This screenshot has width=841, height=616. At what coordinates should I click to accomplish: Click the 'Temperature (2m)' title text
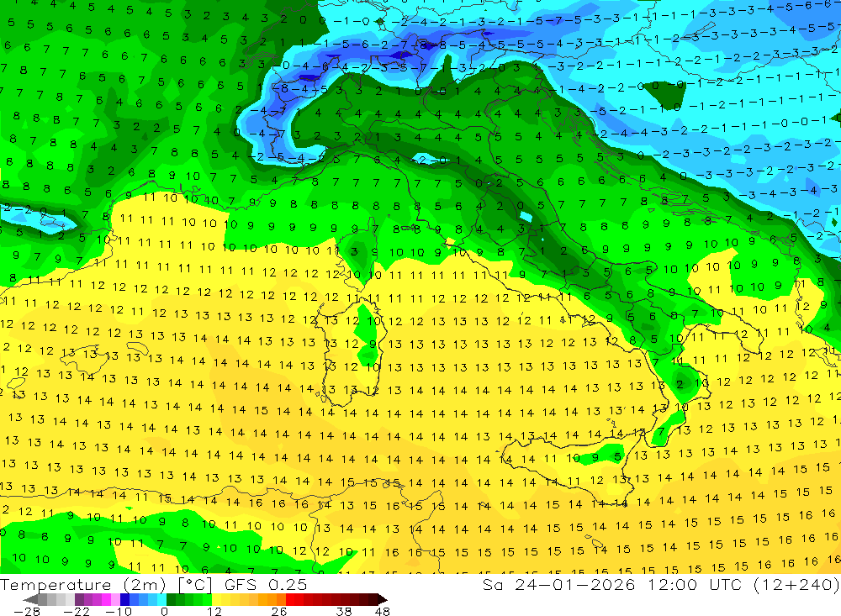(82, 585)
